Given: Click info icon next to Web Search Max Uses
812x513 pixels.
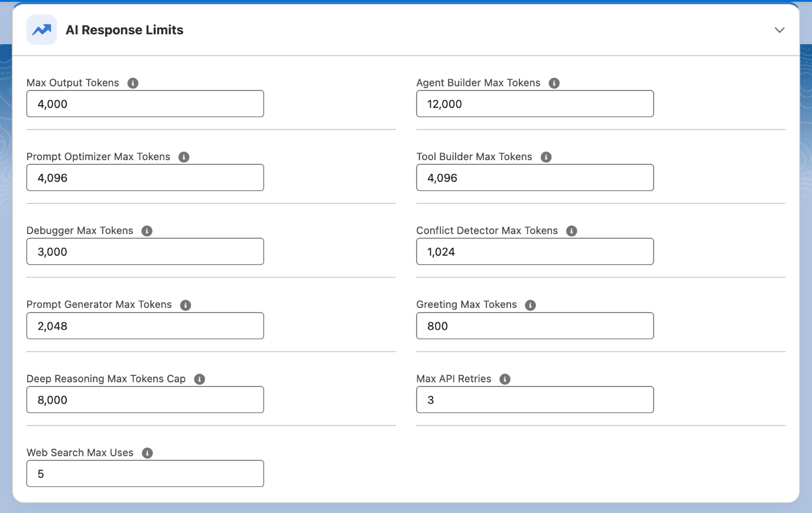Looking at the screenshot, I should point(147,453).
